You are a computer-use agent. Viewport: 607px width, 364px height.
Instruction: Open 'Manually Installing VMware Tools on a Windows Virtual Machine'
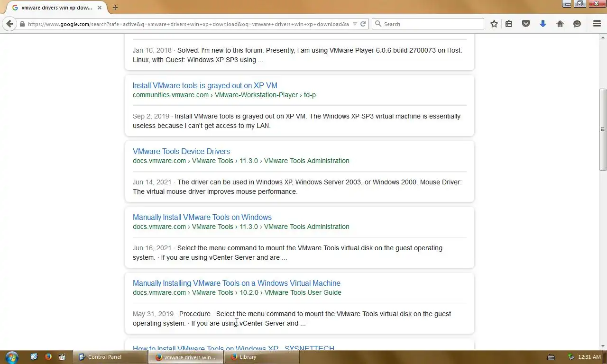237,283
